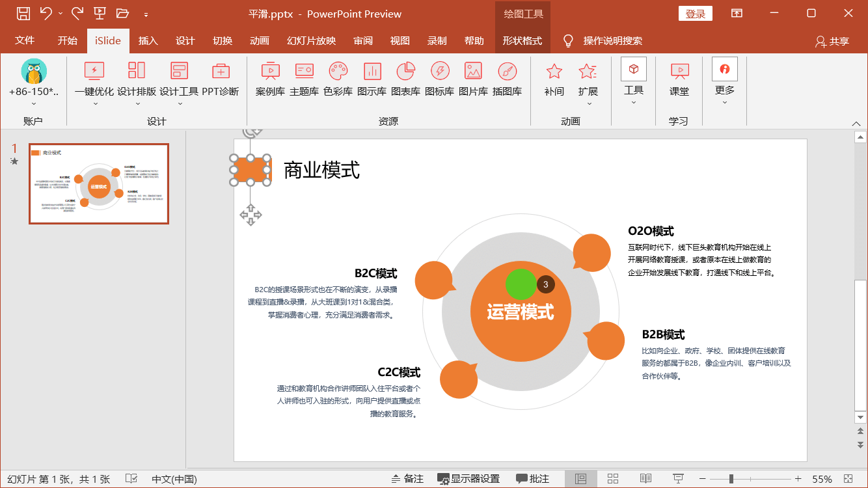Click the 运营模式 center text
The image size is (868, 488).
pos(521,312)
